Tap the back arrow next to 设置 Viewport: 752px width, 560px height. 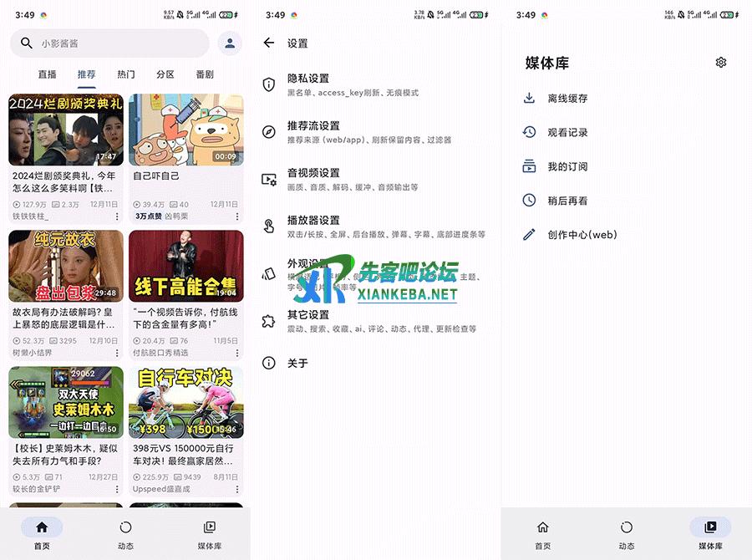[268, 43]
